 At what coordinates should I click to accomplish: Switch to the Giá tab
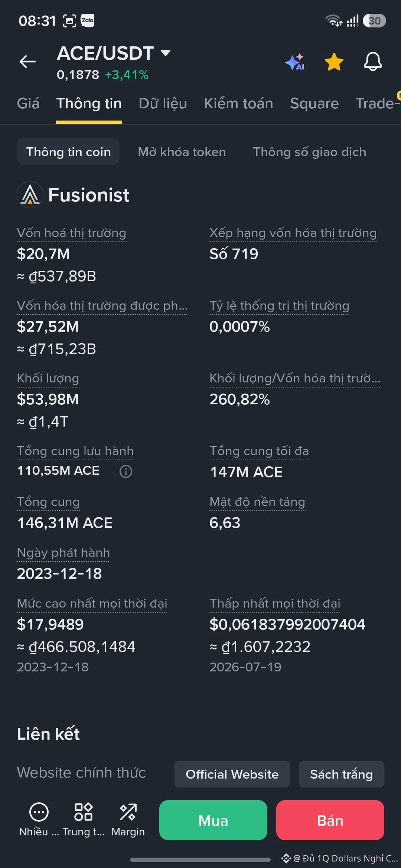coord(28,103)
